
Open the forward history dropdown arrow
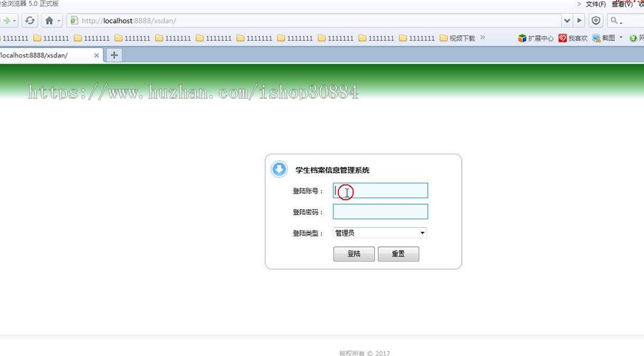[x=14, y=21]
